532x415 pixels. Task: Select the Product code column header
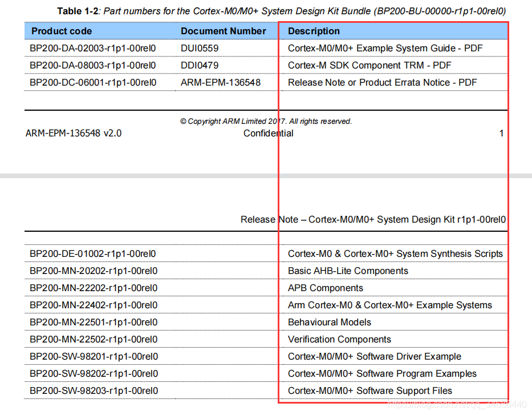[62, 31]
